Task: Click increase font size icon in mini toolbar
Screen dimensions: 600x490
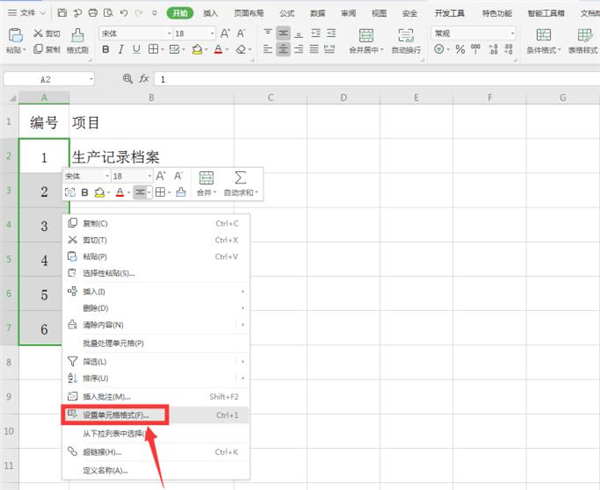Action: point(161,175)
